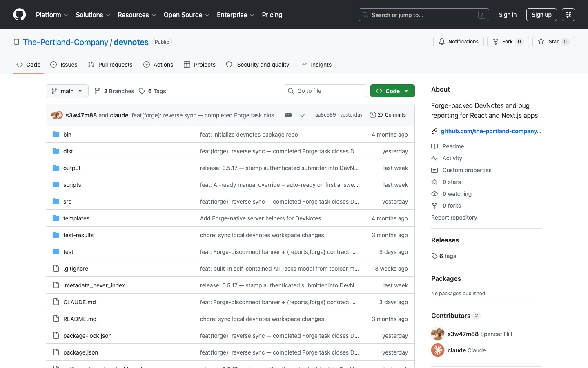Open the Security and quality tab

tap(258, 65)
